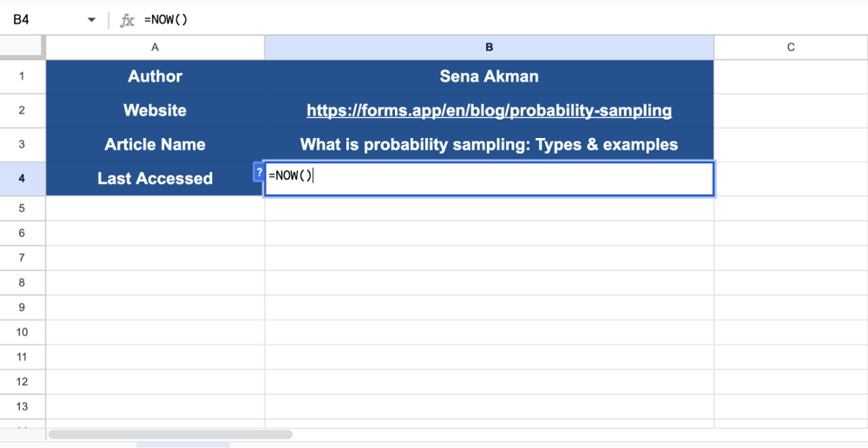
Task: Open the name box dropdown arrow
Action: click(x=91, y=20)
